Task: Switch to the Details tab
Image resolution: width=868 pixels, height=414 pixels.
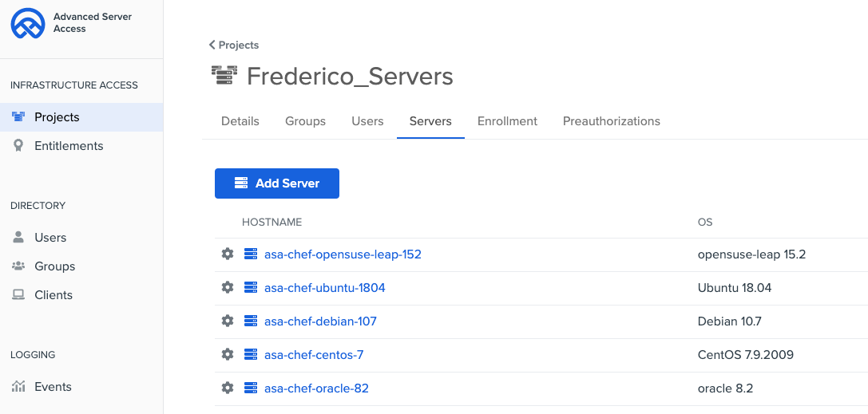Action: [x=240, y=121]
